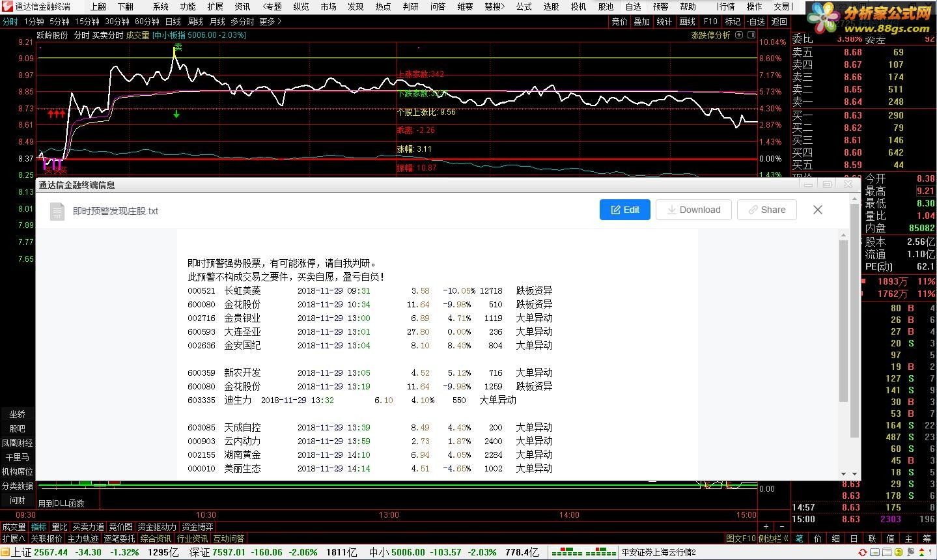The image size is (937, 560).
Task: Toggle 画线 drawing tool
Action: tap(688, 21)
